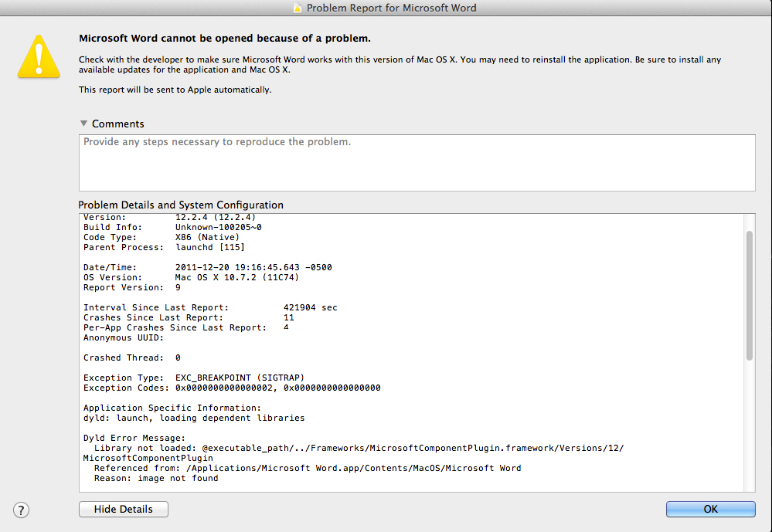This screenshot has width=772, height=532.
Task: Click the title bar document icon
Action: point(298,8)
